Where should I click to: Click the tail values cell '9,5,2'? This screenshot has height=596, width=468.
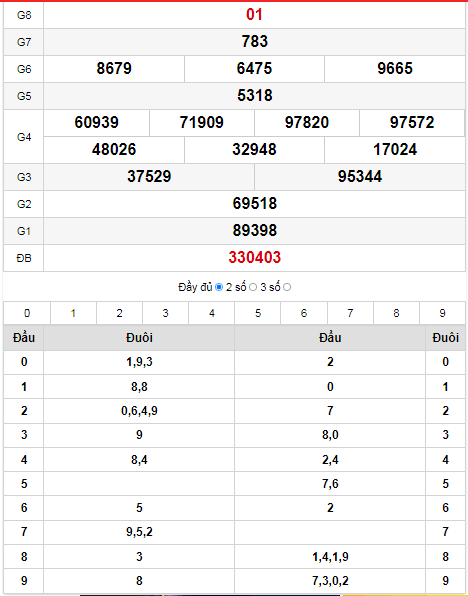(x=139, y=532)
